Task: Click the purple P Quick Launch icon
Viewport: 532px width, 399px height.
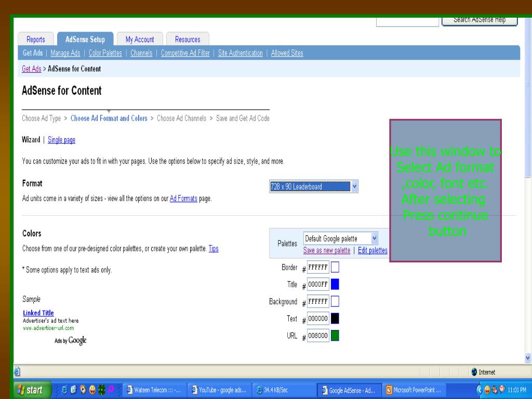Action: (111, 390)
